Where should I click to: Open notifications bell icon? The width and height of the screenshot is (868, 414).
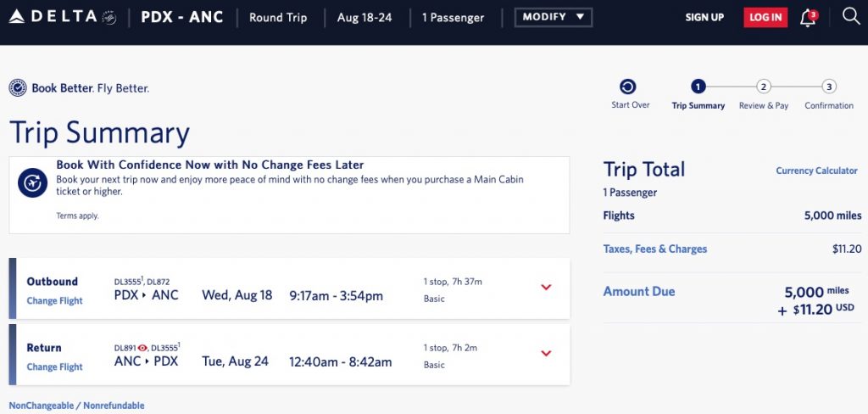[x=808, y=18]
